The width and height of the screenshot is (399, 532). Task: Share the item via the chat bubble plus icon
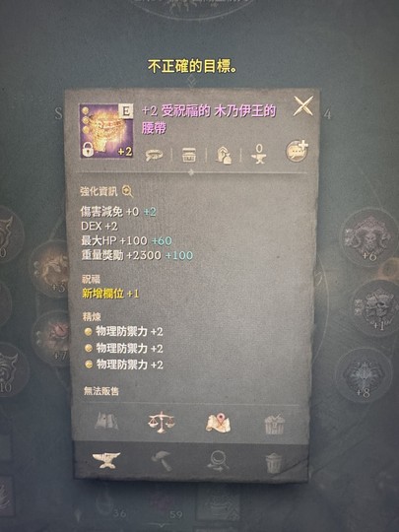point(297,151)
